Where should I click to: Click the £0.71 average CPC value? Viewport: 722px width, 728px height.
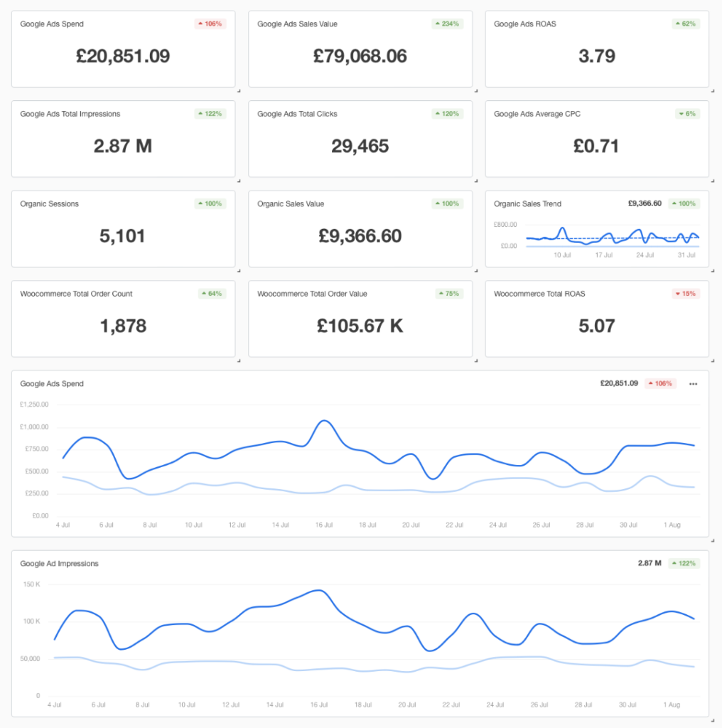(596, 146)
